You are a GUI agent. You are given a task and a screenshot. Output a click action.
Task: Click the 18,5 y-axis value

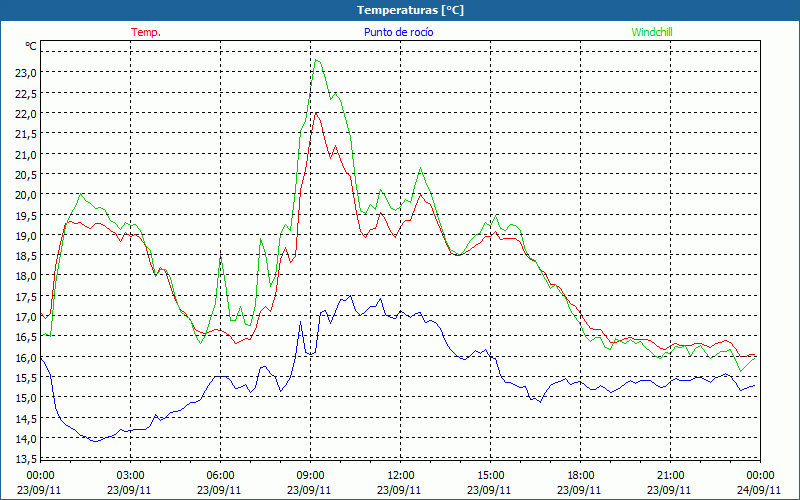[x=26, y=256]
